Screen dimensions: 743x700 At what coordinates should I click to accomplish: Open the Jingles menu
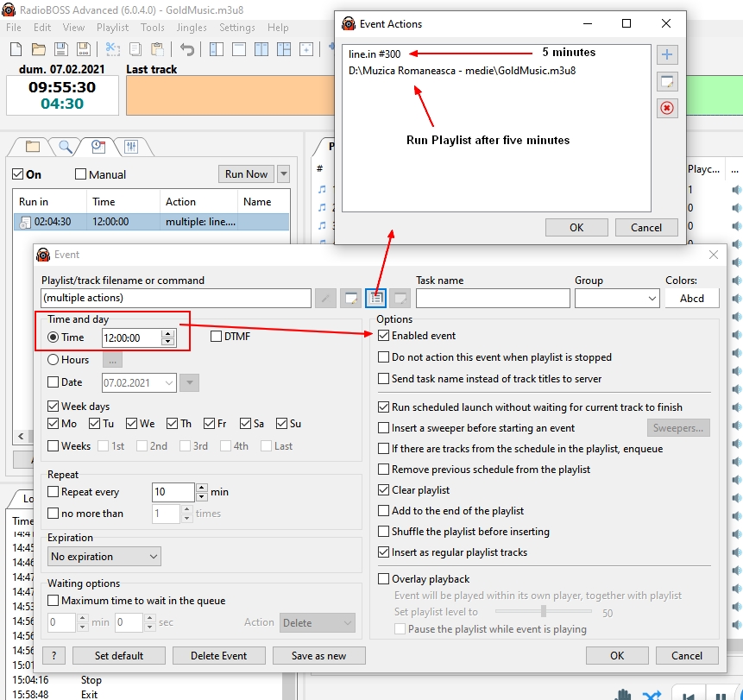[192, 28]
